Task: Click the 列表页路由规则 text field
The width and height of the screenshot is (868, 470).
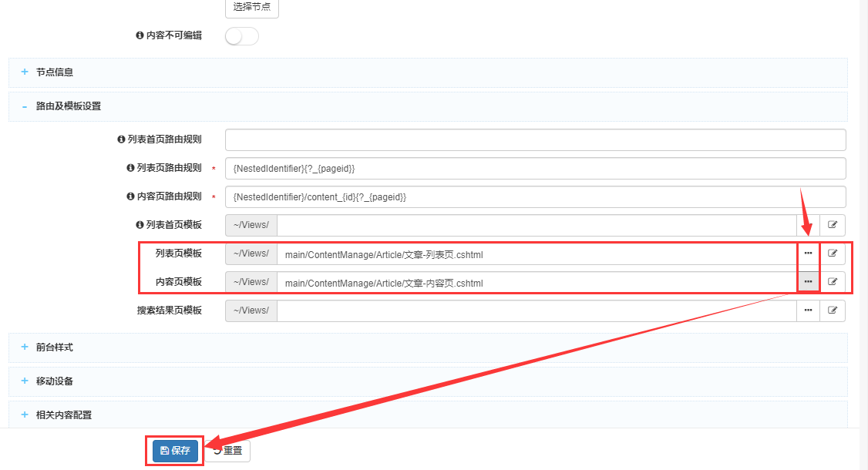Action: (535, 168)
